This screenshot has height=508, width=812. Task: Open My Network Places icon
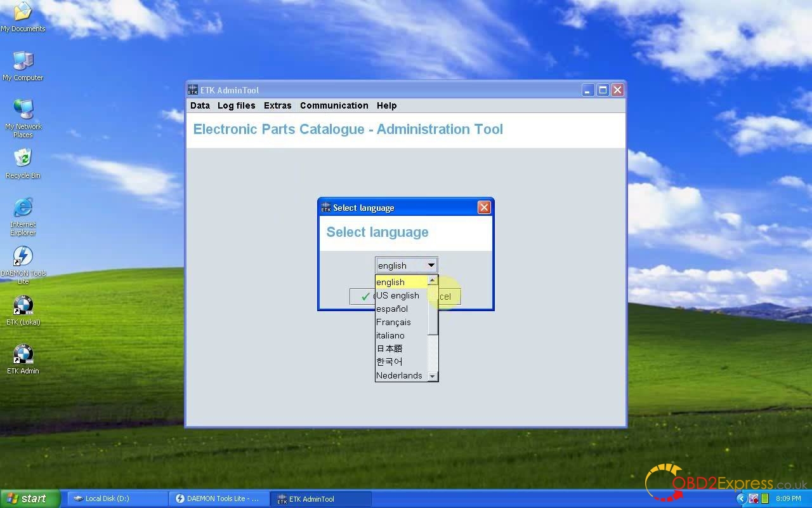[x=23, y=110]
